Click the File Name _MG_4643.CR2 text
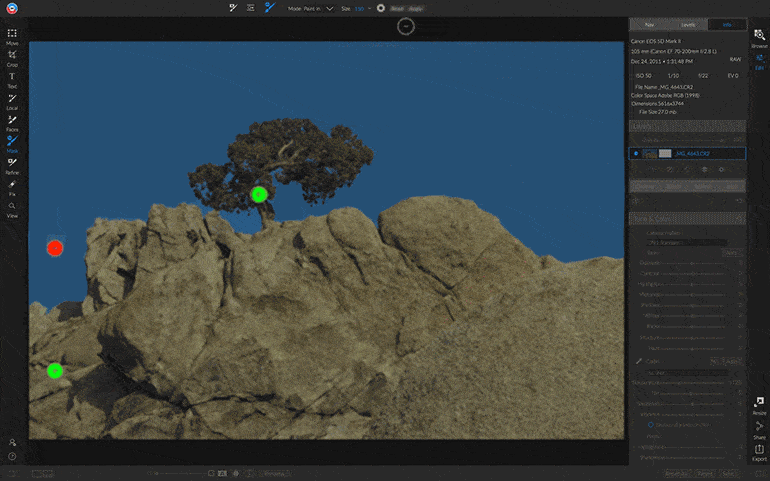770x481 pixels. 664,87
